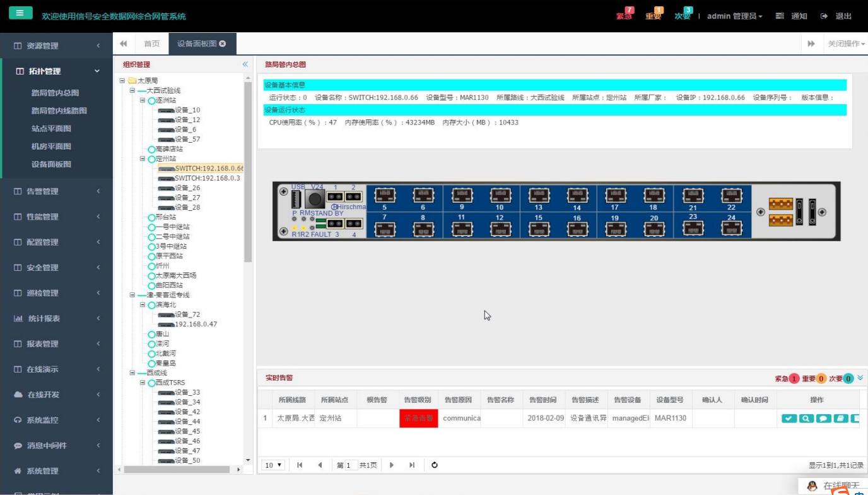
Task: Open 站点平面图 submenu item
Action: (x=51, y=128)
